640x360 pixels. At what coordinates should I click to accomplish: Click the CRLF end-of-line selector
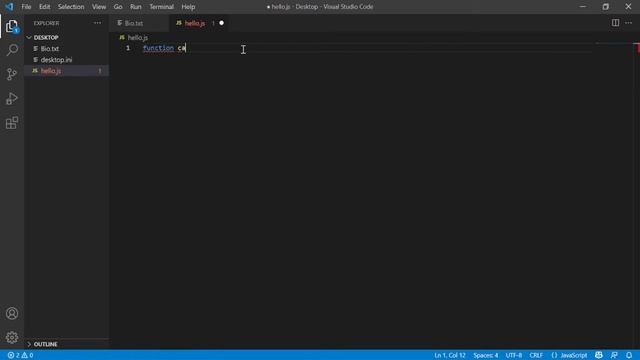536,355
